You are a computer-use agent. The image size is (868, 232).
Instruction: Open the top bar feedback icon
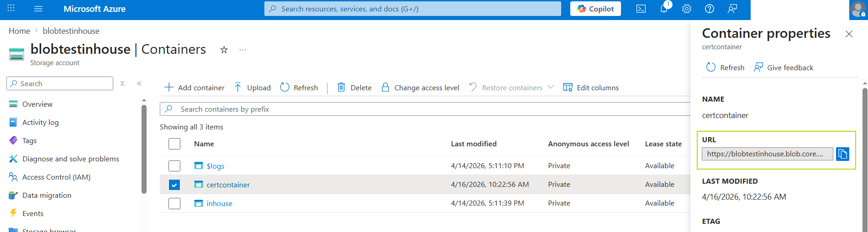732,9
